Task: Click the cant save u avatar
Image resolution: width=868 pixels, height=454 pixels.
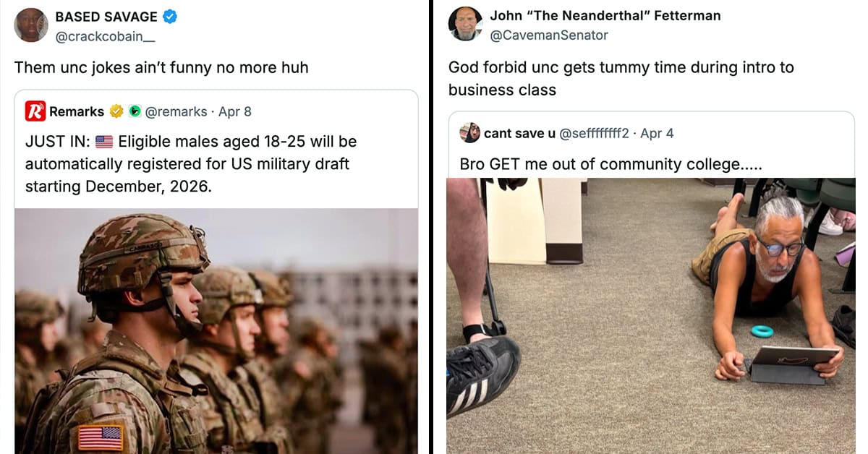Action: tap(469, 133)
